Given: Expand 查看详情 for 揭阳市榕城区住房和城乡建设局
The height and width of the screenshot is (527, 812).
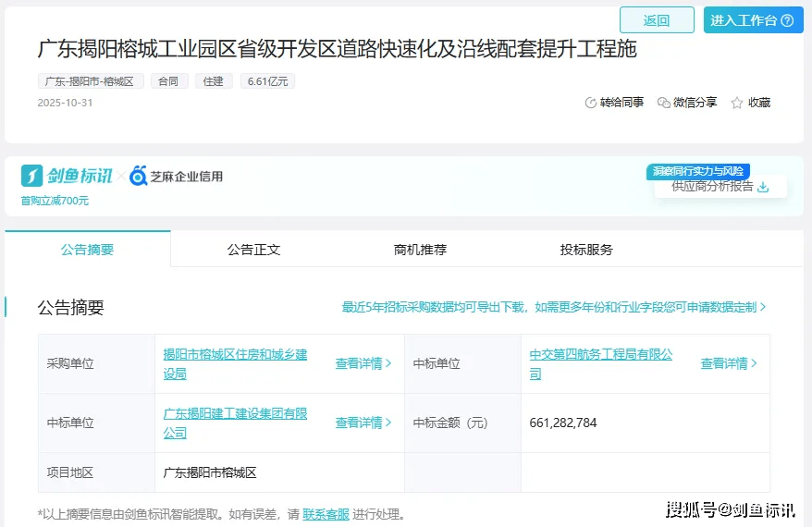Looking at the screenshot, I should click(363, 363).
